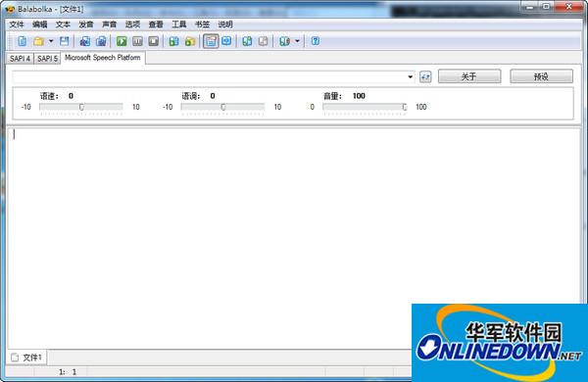Click the refresh voices icon beside the dropdown
This screenshot has width=588, height=382.
[x=425, y=76]
